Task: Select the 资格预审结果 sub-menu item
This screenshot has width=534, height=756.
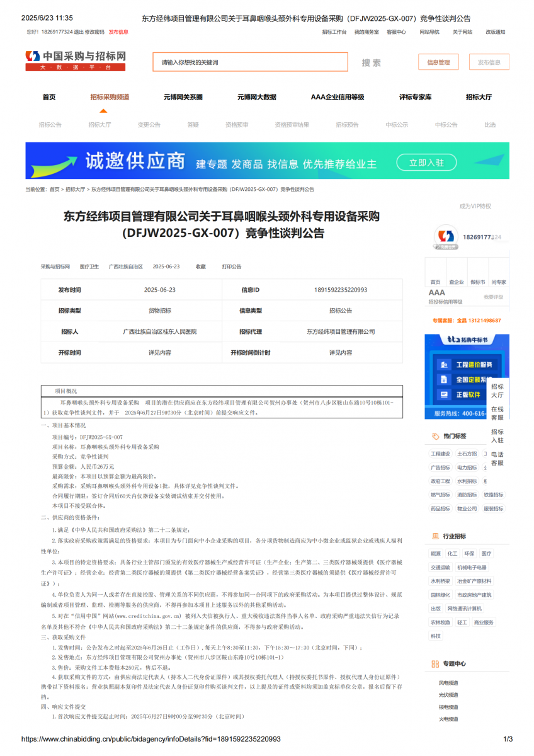Action: [292, 125]
